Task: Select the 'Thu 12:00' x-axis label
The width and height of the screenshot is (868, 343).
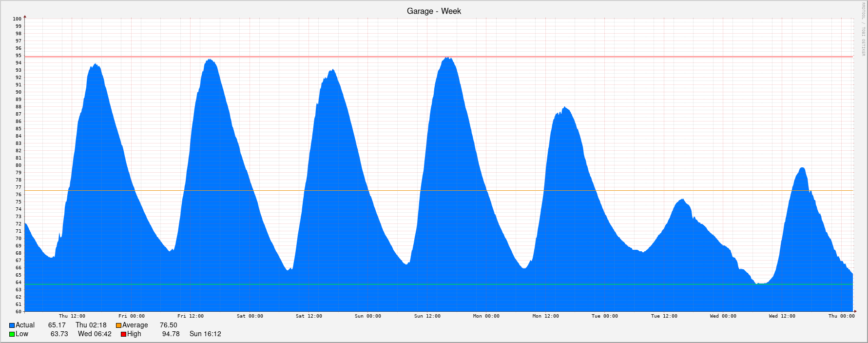Action: coord(72,316)
